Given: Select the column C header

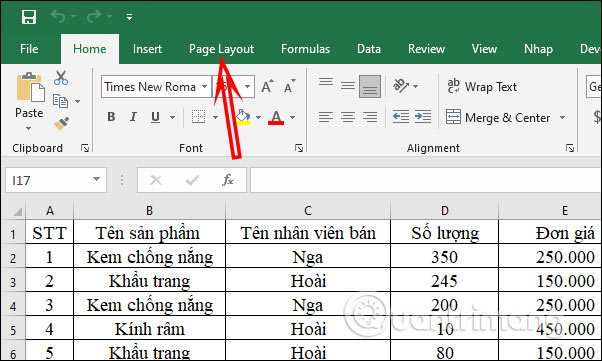Looking at the screenshot, I should pyautogui.click(x=308, y=210).
